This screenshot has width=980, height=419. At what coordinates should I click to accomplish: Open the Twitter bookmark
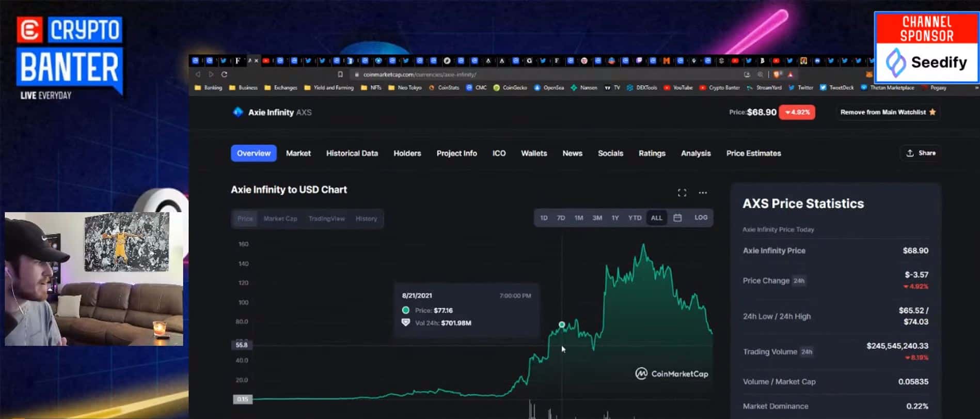tap(801, 88)
